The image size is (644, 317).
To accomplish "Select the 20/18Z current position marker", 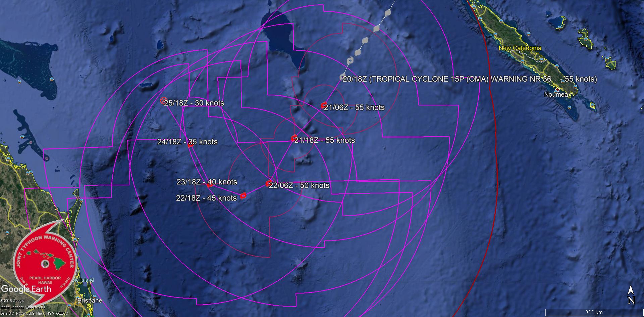I will click(x=342, y=77).
